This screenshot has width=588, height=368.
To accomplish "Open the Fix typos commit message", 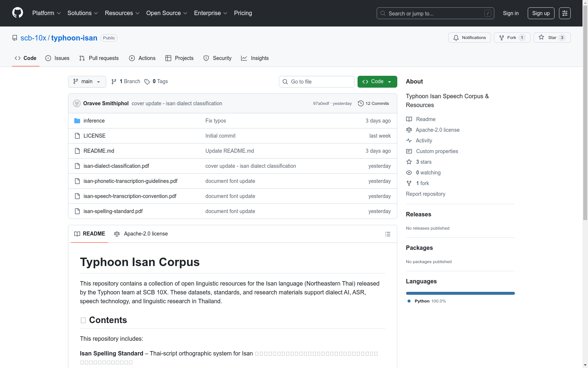I will [x=216, y=121].
